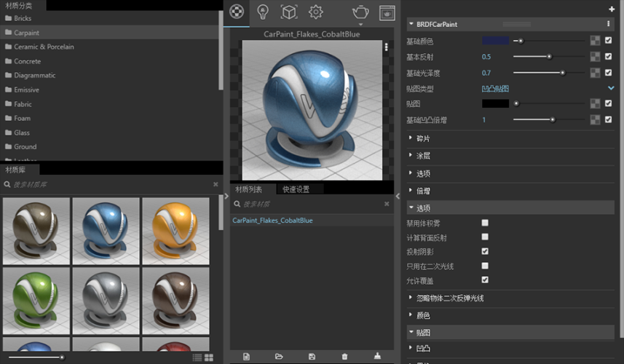Screen dimensions: 624x364
Task: Open the Geometry tab (cube icon)
Action: [x=289, y=12]
